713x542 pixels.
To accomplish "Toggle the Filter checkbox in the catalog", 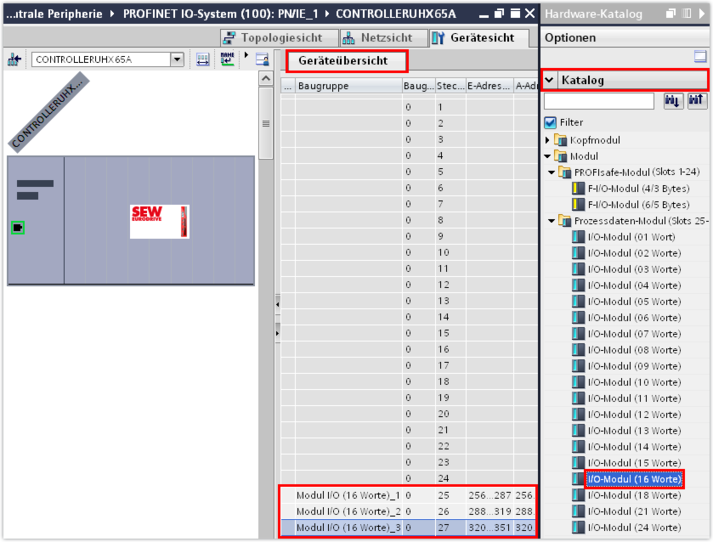I will 550,122.
